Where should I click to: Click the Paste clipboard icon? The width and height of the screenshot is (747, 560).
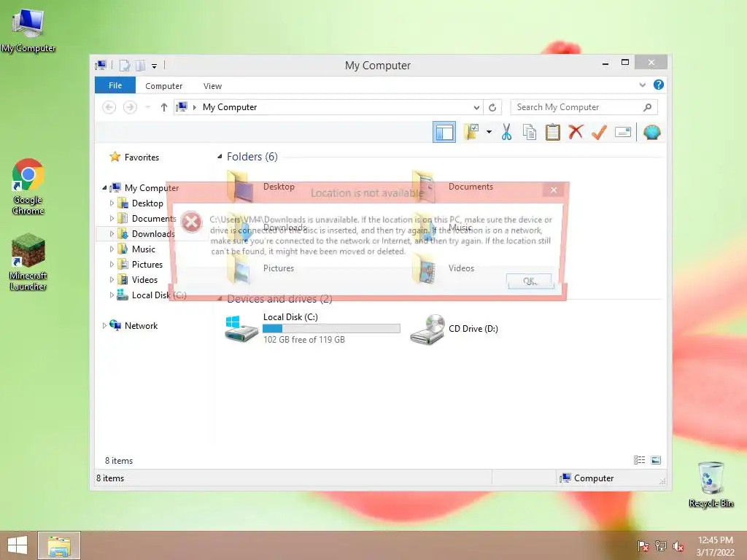(553, 133)
